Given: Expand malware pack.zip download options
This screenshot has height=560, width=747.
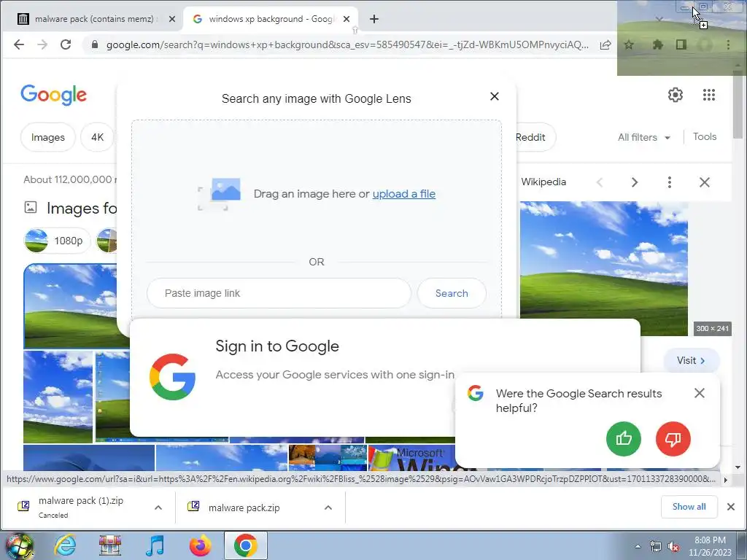Looking at the screenshot, I should point(328,507).
